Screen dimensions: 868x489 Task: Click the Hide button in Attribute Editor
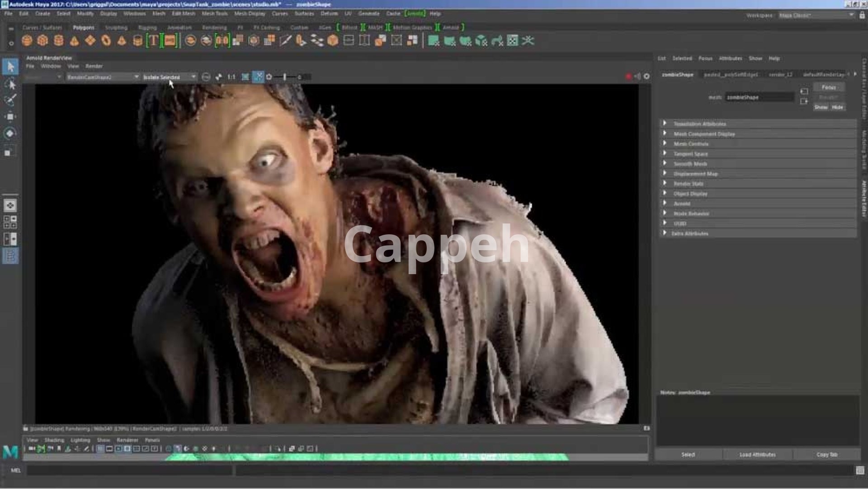837,107
